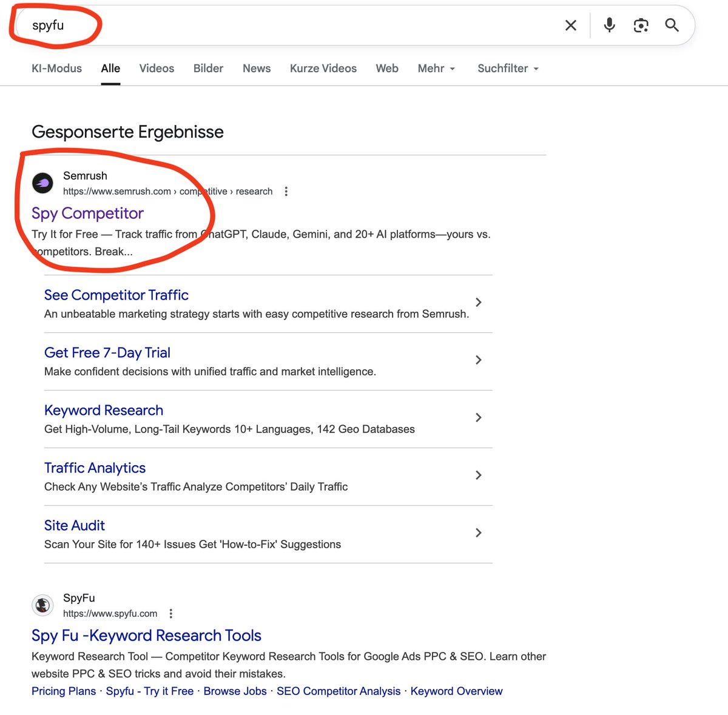
Task: Click the Semrush favicon logo
Action: 42,183
